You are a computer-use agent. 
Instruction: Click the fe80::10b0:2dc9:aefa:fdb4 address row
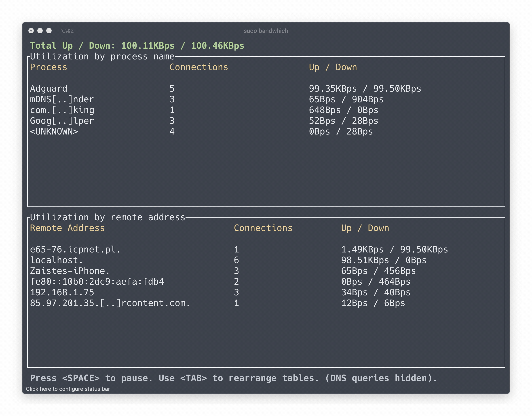coord(97,282)
